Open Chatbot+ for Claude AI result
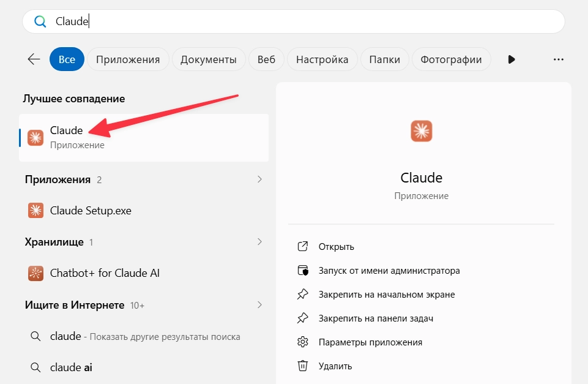Screen dimensions: 588x384 click(x=144, y=273)
